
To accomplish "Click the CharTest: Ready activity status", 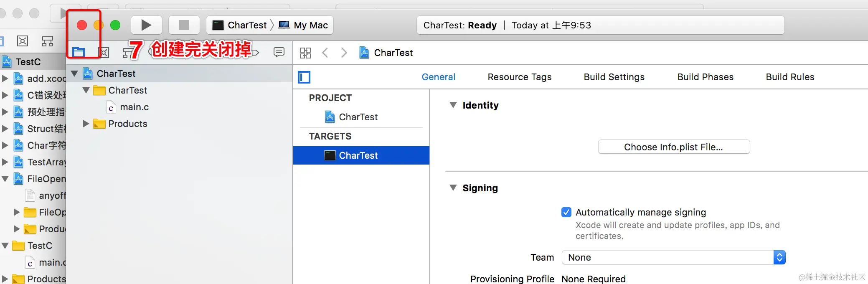I will (x=460, y=25).
